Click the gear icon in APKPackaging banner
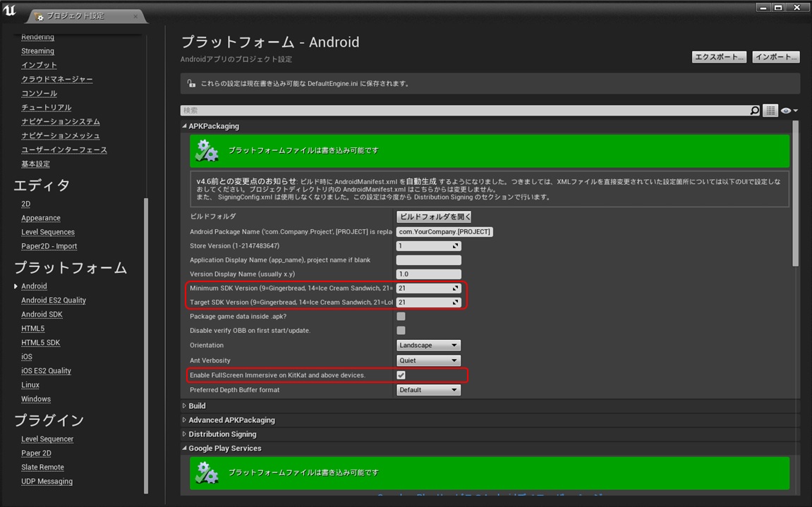Image resolution: width=812 pixels, height=507 pixels. (x=207, y=151)
